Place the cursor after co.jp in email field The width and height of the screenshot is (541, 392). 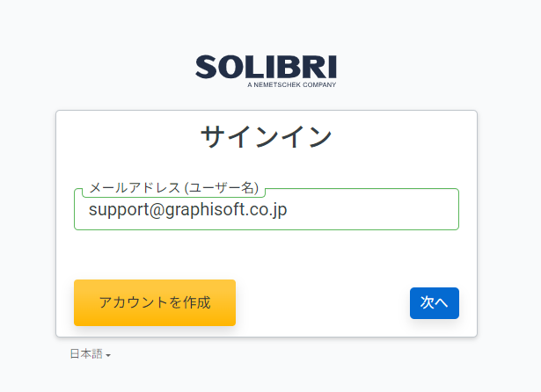coord(288,209)
